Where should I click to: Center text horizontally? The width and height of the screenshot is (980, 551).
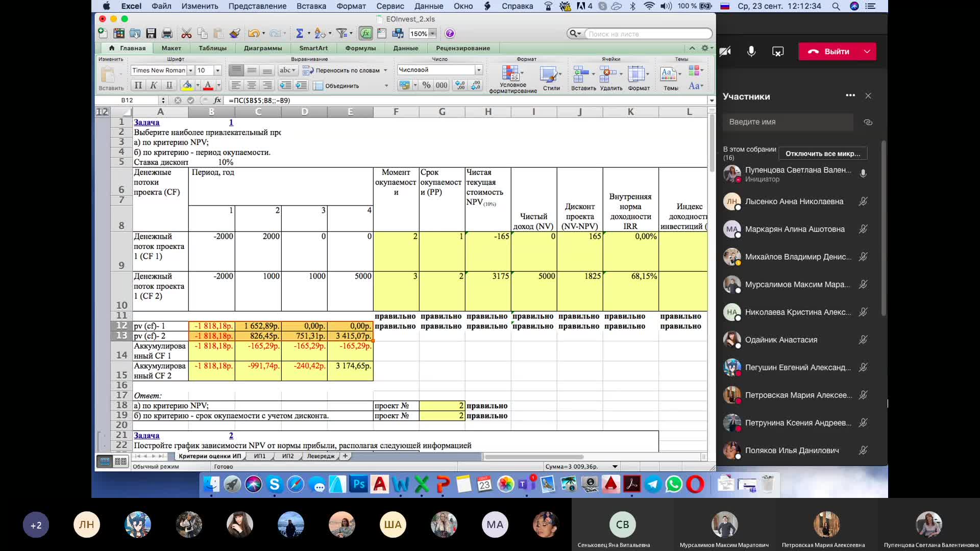[x=251, y=86]
